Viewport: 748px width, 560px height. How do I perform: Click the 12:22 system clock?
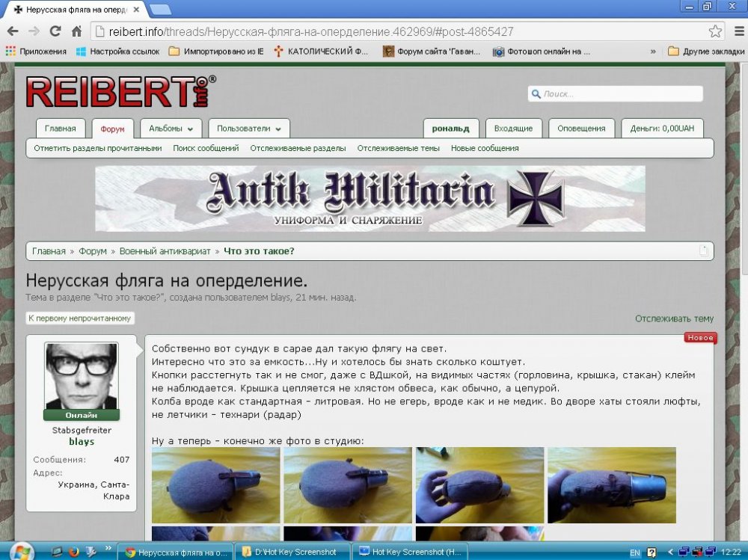[731, 553]
